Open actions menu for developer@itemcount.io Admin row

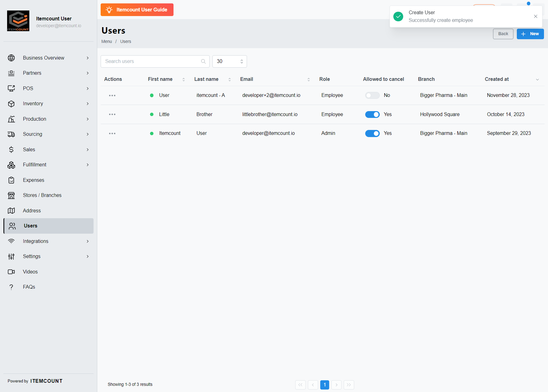point(112,134)
